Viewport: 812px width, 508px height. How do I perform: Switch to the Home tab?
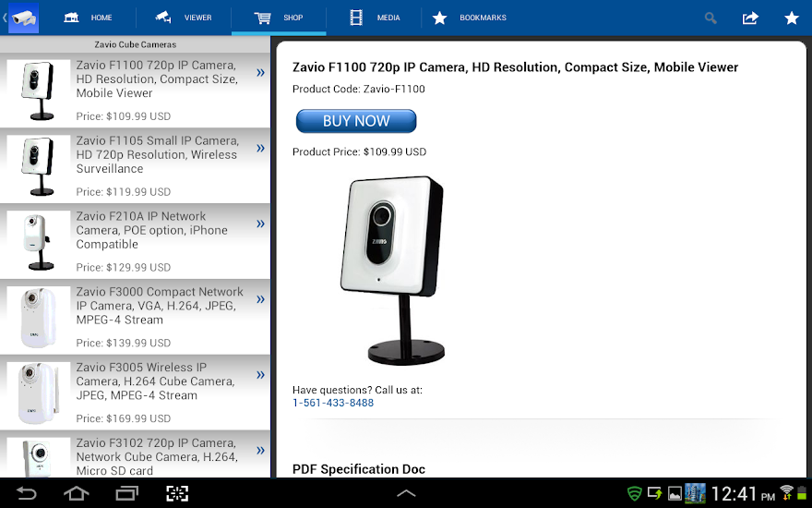click(x=88, y=18)
